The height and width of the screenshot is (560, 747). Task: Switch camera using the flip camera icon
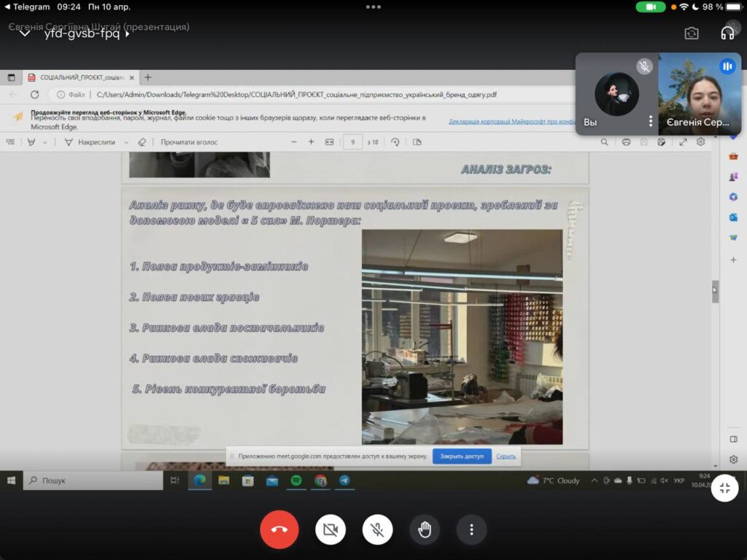point(691,33)
